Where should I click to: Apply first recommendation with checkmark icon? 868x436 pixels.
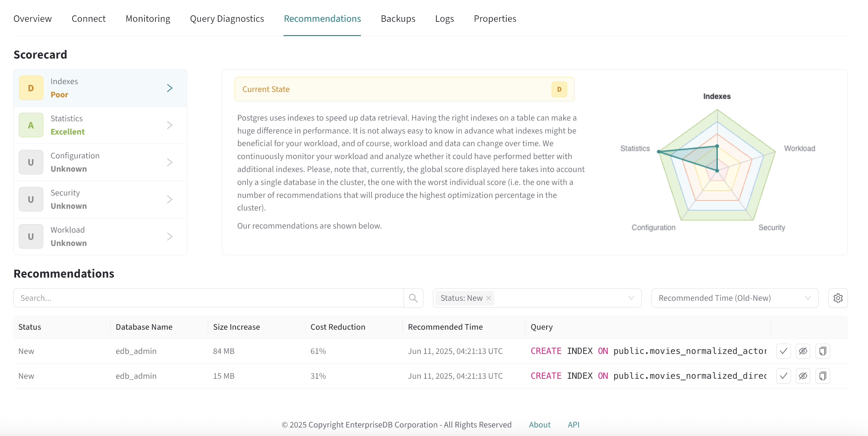tap(783, 351)
